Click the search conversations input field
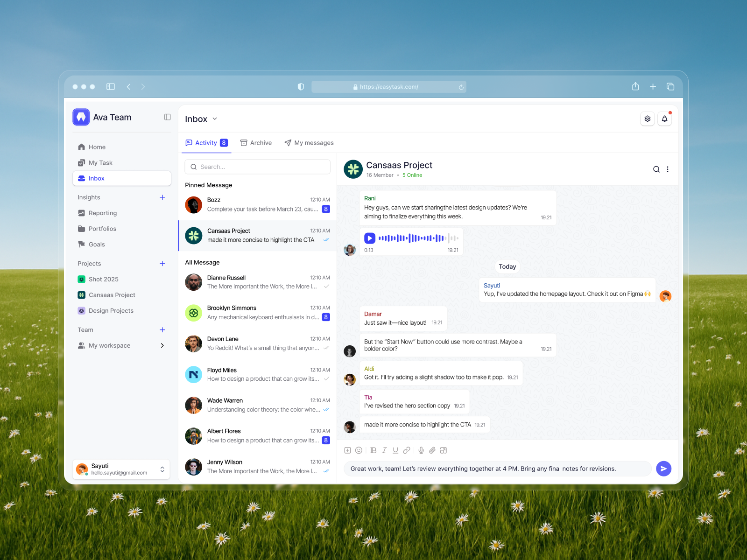The width and height of the screenshot is (747, 560). [257, 167]
